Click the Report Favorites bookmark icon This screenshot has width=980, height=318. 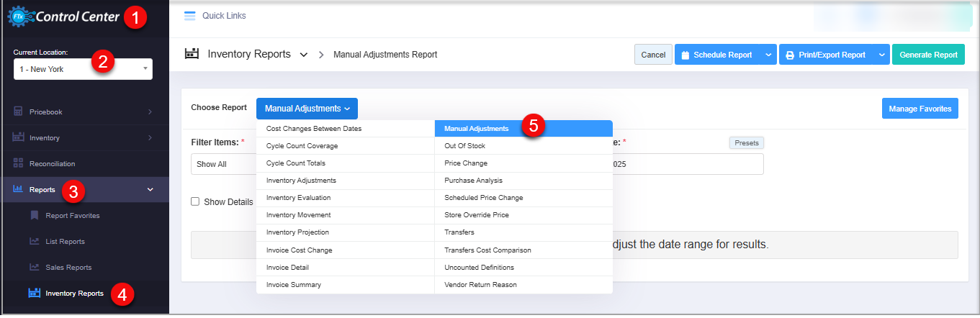35,215
